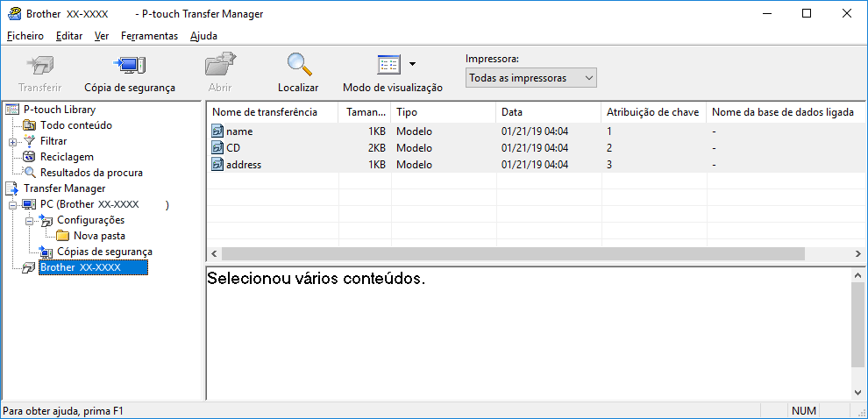Click the Transferir toolbar icon
Viewport: 868px width, 419px height.
[x=39, y=66]
